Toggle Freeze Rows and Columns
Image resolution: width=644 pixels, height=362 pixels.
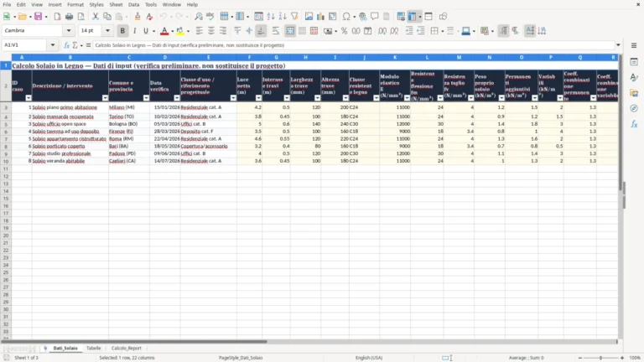[x=412, y=17]
